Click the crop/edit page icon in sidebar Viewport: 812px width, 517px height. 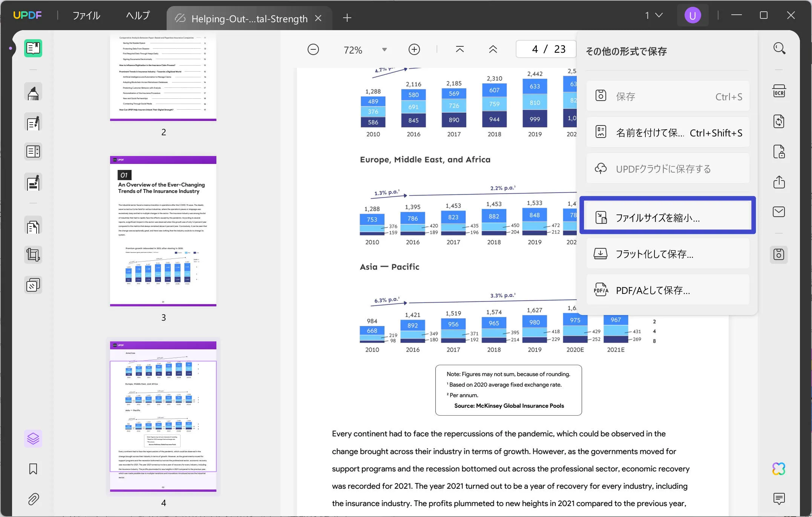32,254
